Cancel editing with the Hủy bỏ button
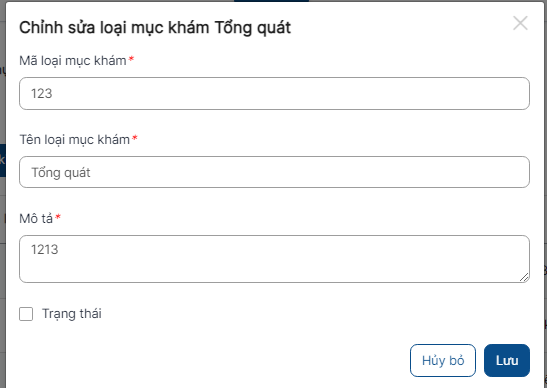This screenshot has width=547, height=388. click(x=443, y=360)
